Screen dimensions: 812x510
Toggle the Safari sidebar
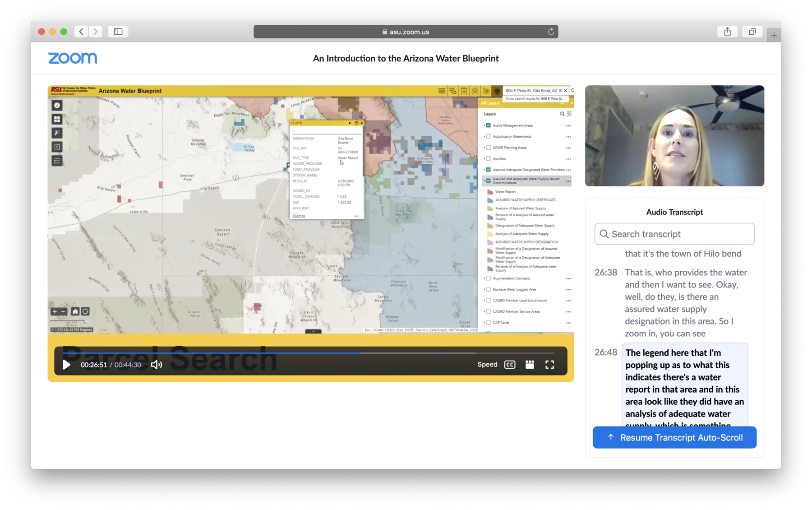coord(118,32)
